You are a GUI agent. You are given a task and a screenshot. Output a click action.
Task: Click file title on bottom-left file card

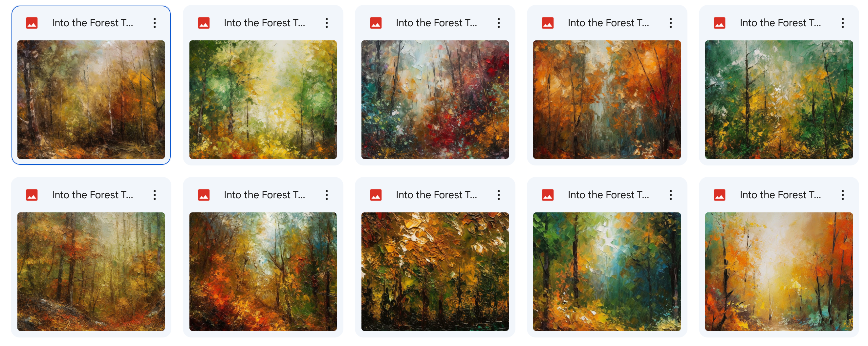pyautogui.click(x=93, y=195)
